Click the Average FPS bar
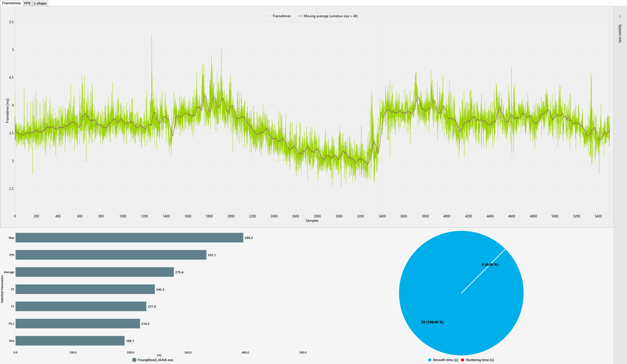 (94, 272)
